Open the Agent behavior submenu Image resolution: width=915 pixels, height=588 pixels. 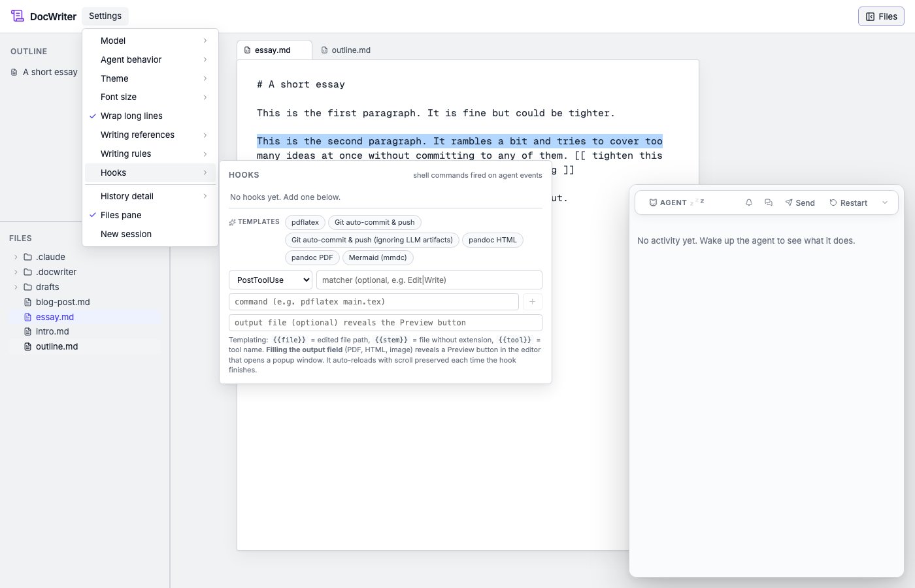point(150,59)
